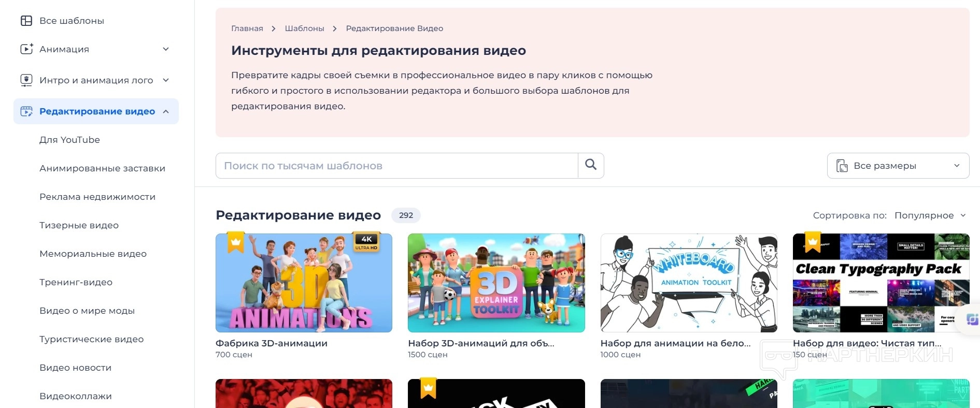
Task: Click the crown badge on Clean Typography Pack
Action: click(x=813, y=242)
